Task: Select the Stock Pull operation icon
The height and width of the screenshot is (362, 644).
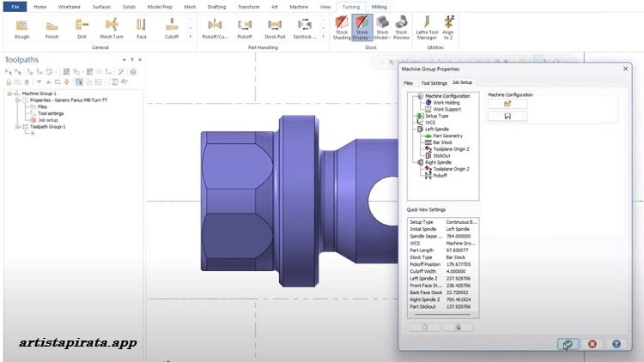Action: [275, 27]
